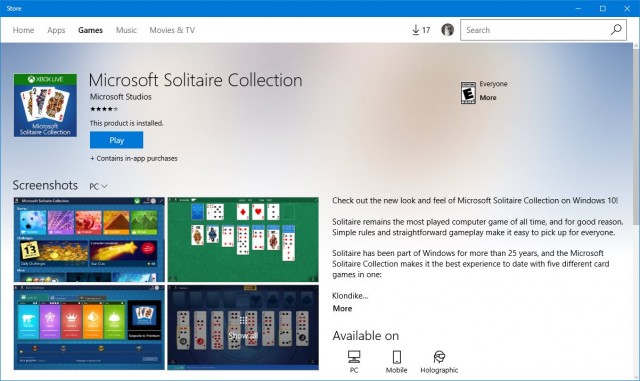Click the Microsoft Solitaire Collection app tile
This screenshot has height=381, width=640.
pyautogui.click(x=45, y=105)
